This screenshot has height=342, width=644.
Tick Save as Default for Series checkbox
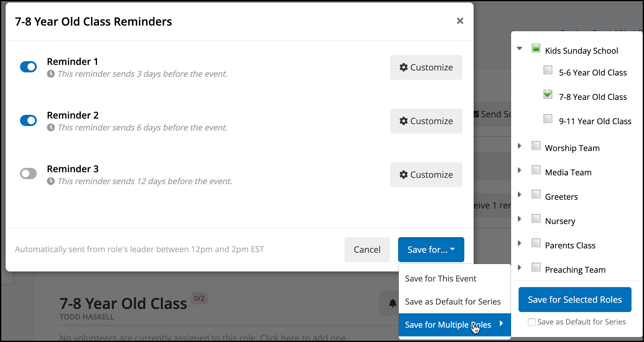click(x=532, y=322)
